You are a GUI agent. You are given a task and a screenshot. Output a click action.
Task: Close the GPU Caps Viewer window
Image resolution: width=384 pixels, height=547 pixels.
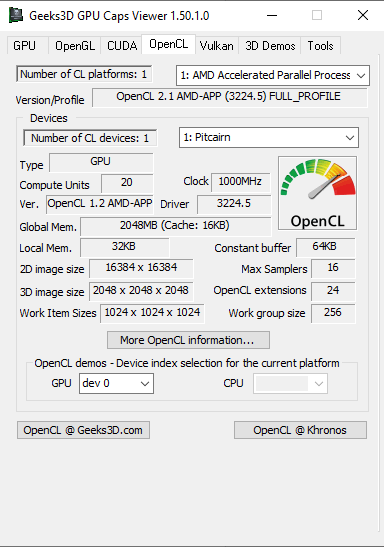point(363,15)
